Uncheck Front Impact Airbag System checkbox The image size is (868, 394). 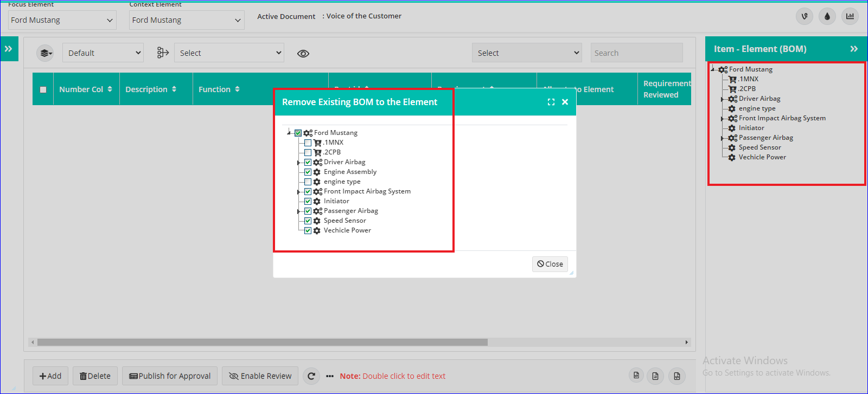click(x=308, y=191)
